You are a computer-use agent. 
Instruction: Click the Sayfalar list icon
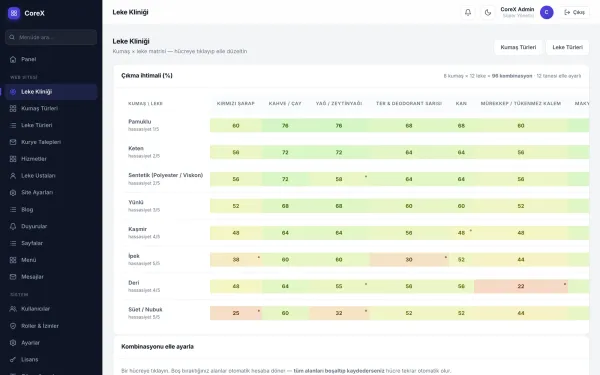click(x=13, y=243)
